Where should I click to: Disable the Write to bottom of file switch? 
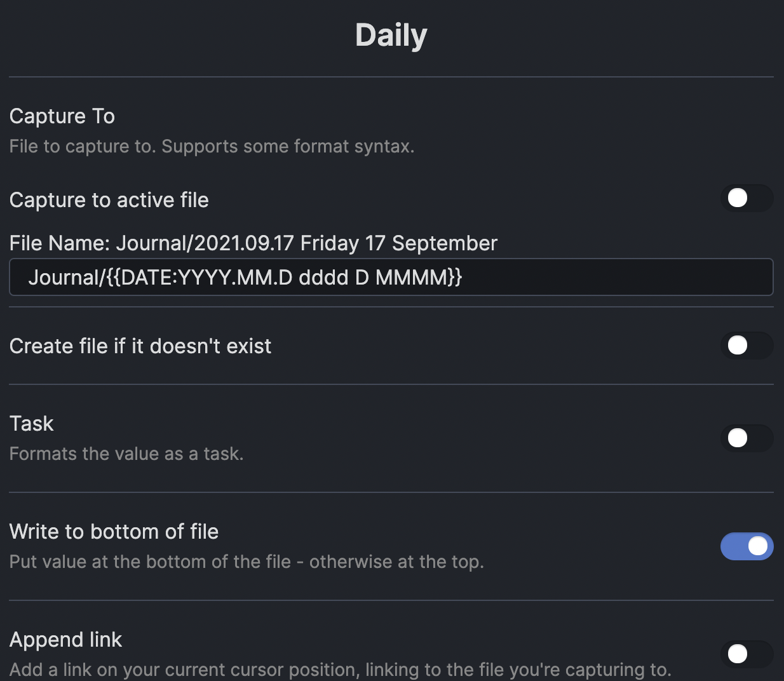pyautogui.click(x=747, y=546)
